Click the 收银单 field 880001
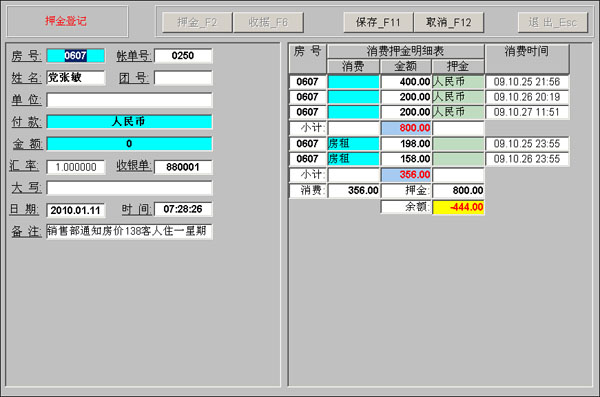The image size is (600, 397). pyautogui.click(x=183, y=167)
